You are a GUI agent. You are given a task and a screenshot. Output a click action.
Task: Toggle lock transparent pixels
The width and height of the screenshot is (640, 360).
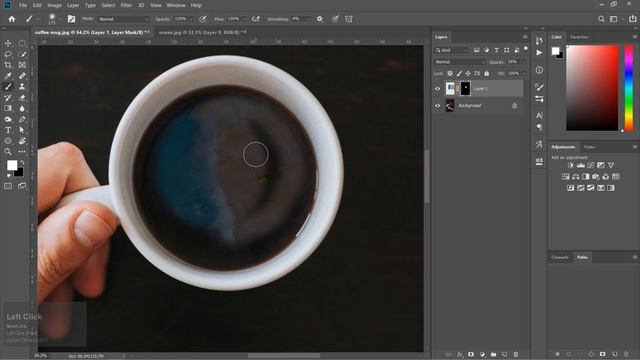pyautogui.click(x=450, y=73)
